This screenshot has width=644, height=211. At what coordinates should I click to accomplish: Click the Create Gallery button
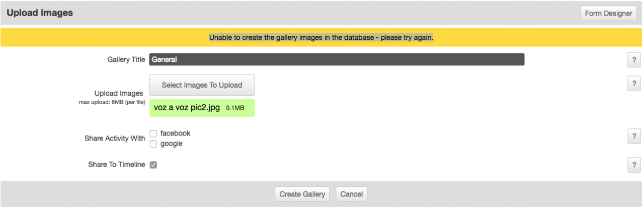coord(303,194)
